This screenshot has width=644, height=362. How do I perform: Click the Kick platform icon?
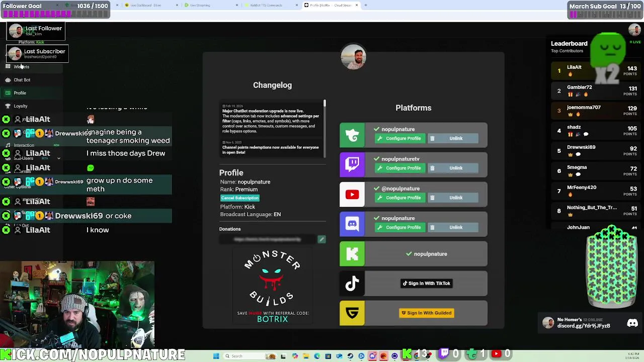[352, 254]
